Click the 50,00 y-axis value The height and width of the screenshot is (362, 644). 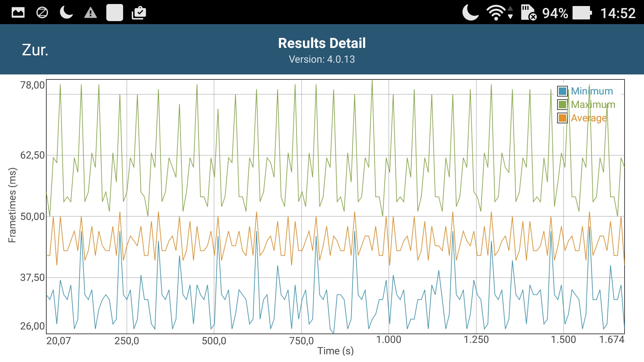click(x=33, y=217)
